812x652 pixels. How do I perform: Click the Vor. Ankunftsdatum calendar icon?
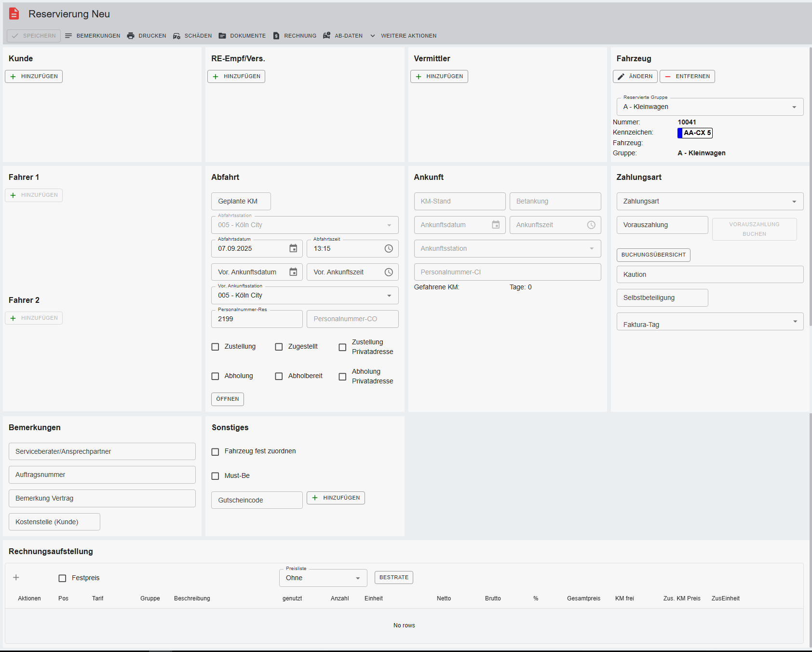293,272
